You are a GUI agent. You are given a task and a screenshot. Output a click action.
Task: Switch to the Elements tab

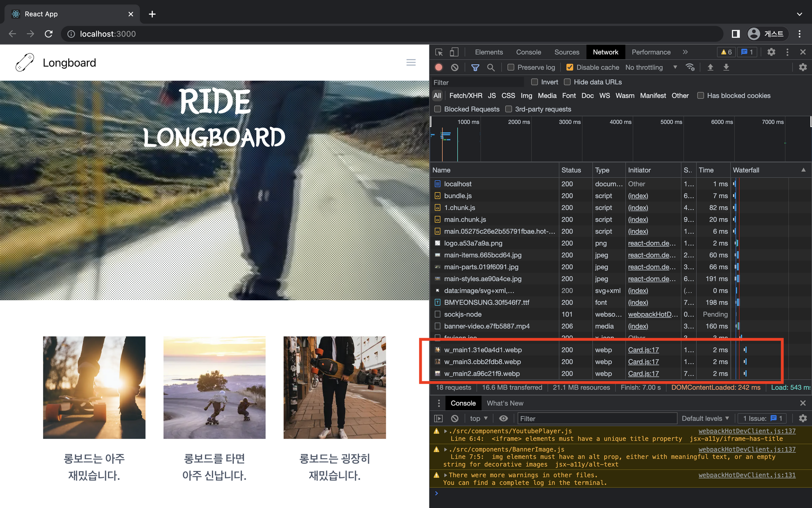pos(489,52)
